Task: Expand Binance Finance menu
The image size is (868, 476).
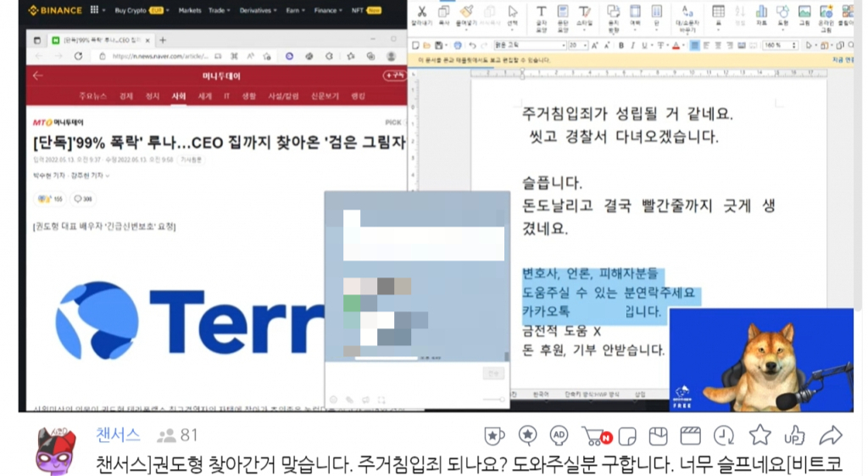Action: (x=329, y=10)
